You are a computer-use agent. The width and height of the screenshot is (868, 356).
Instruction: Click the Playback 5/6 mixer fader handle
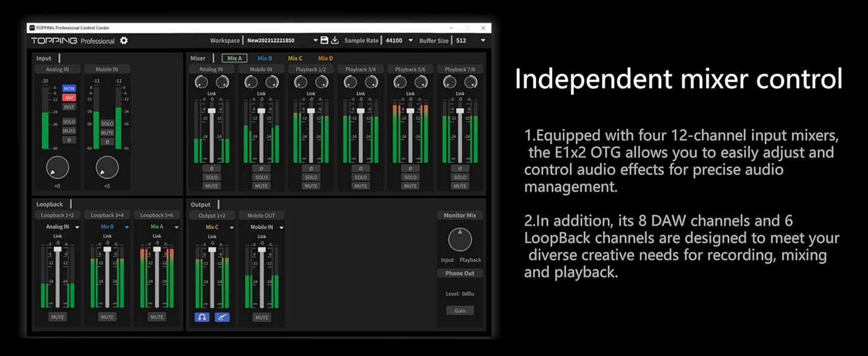tap(410, 111)
